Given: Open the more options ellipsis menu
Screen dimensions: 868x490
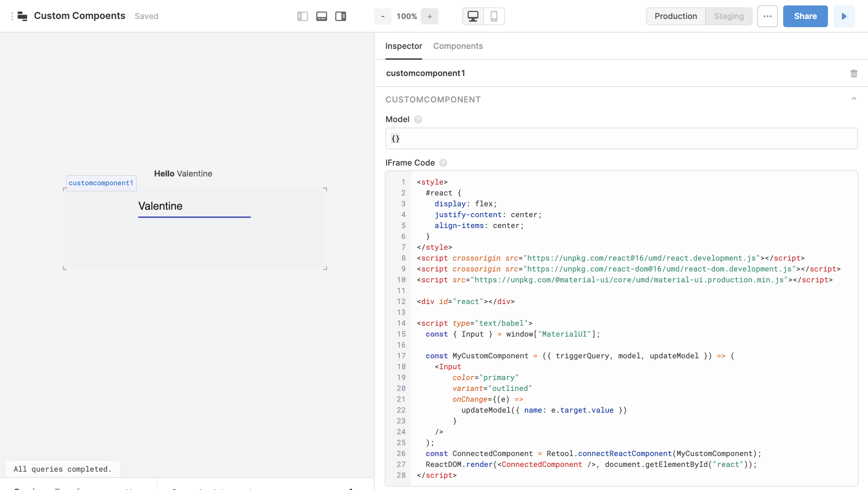Looking at the screenshot, I should (768, 16).
